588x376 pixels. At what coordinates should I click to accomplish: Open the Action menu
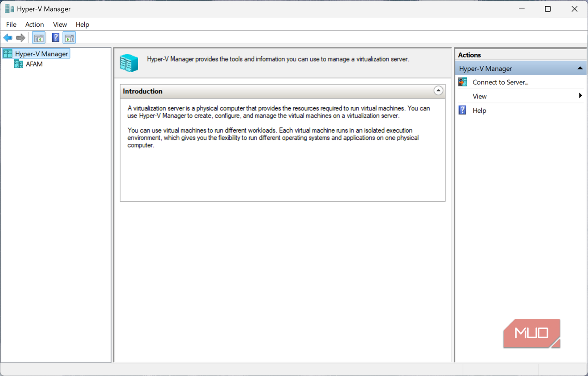click(34, 25)
